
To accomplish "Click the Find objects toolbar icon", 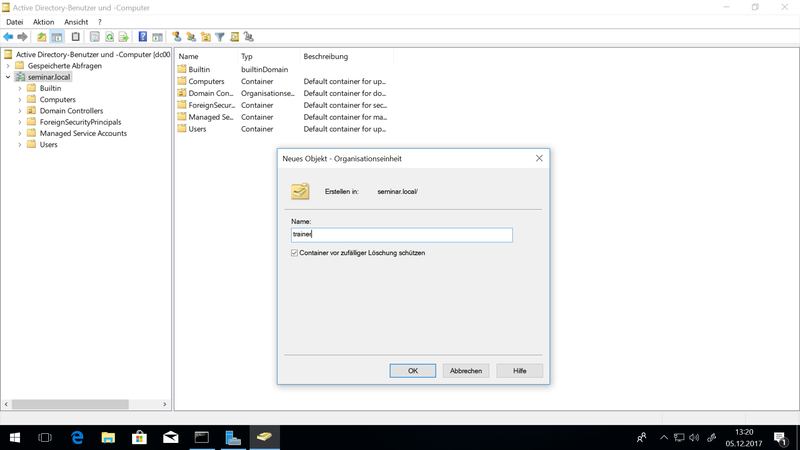I will tap(234, 37).
